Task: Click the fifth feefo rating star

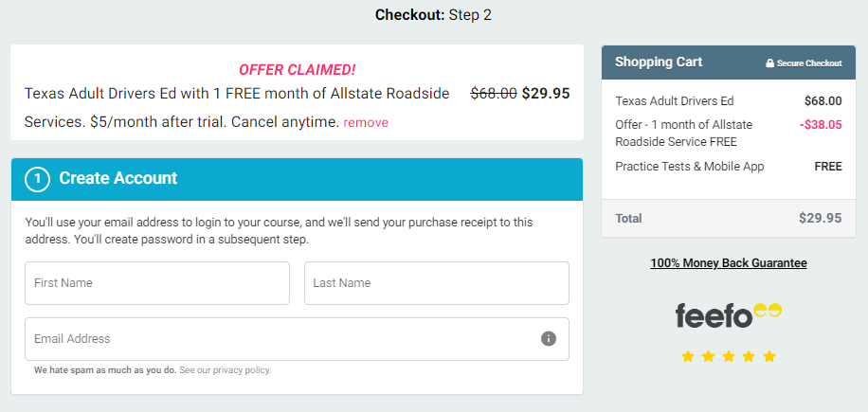Action: coord(769,357)
